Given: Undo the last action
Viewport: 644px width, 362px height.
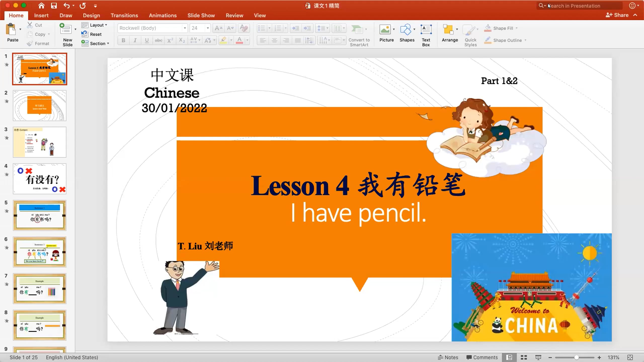Looking at the screenshot, I should point(66,6).
